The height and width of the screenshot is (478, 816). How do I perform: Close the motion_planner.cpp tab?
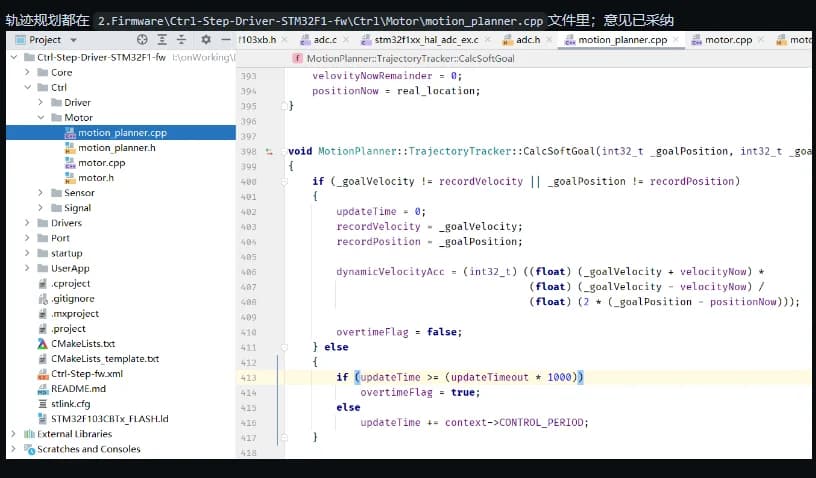pos(675,40)
